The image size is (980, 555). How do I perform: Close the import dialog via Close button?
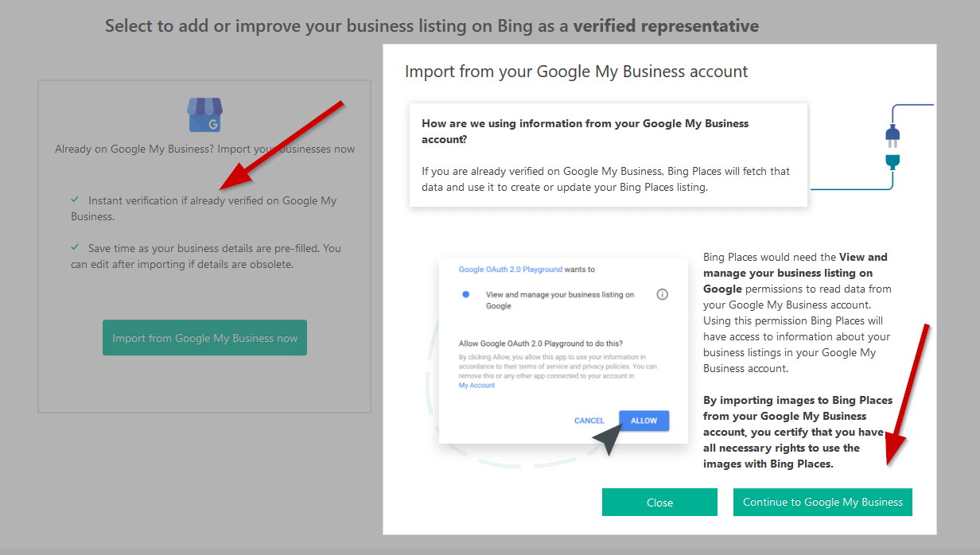[659, 503]
